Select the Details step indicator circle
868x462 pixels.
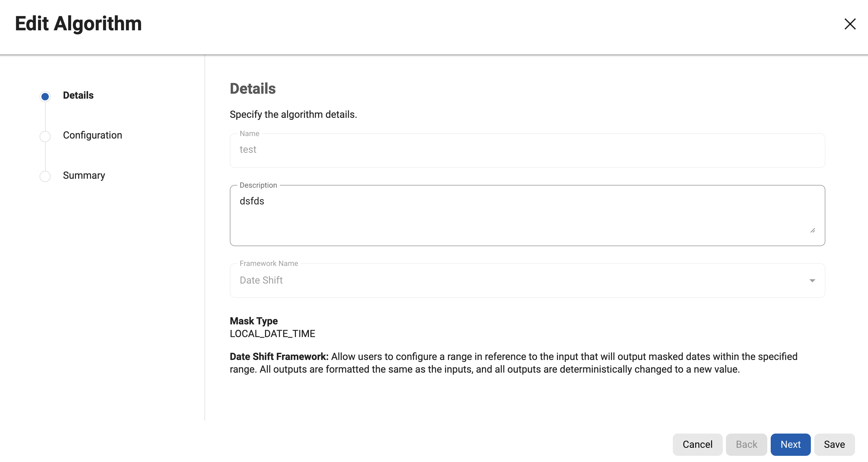coord(45,96)
